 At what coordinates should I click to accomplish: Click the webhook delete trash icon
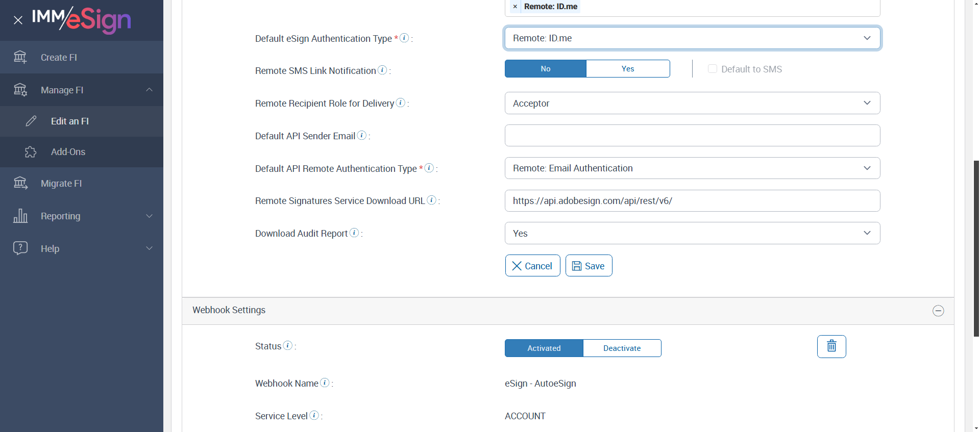831,346
